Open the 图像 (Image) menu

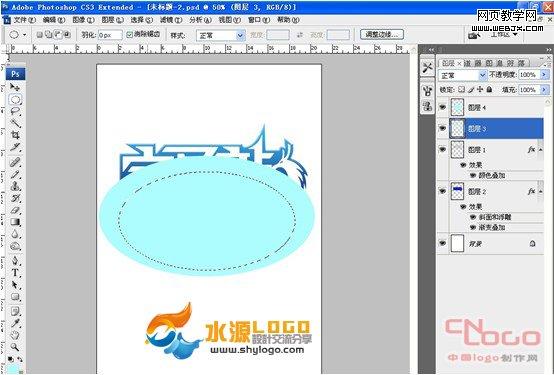pos(83,20)
